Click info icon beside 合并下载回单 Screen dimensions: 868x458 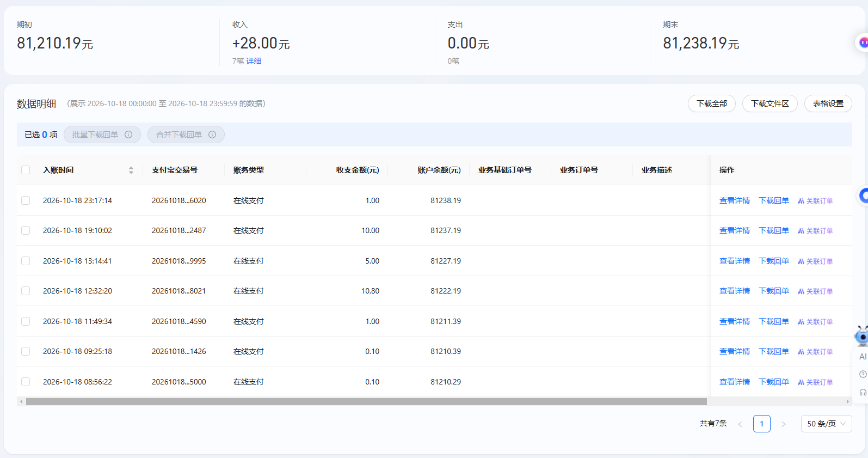[x=212, y=135]
